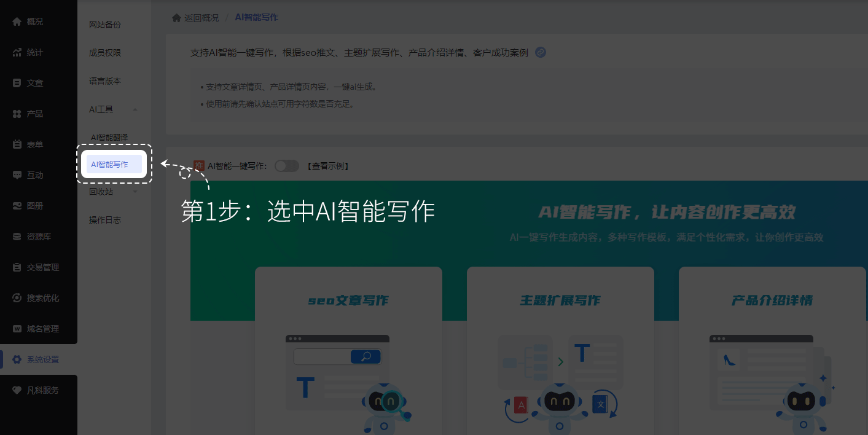Select the AI智能写作 submenu item

click(x=114, y=164)
